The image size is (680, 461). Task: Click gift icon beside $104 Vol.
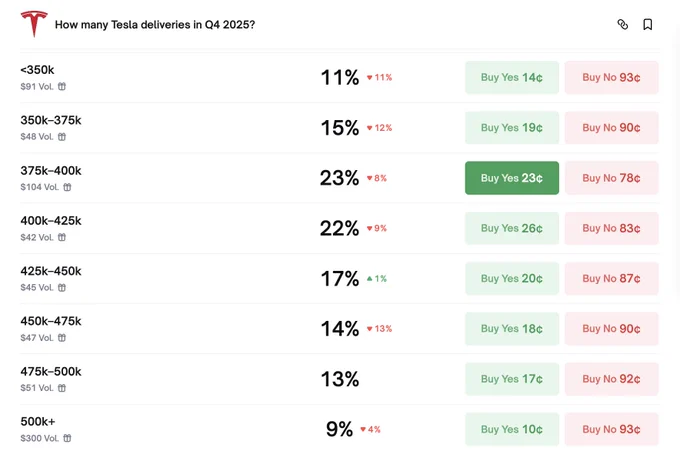click(68, 187)
